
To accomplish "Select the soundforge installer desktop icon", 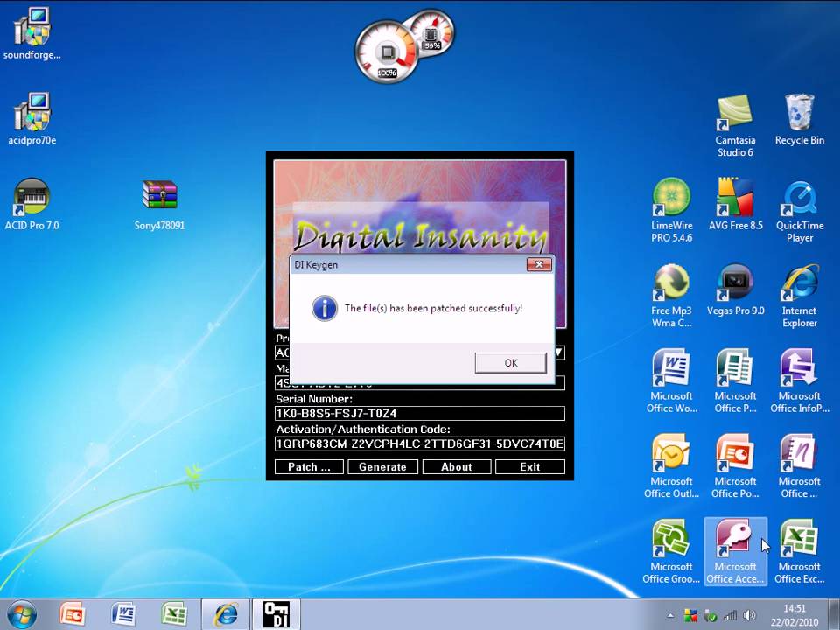I will (31, 33).
